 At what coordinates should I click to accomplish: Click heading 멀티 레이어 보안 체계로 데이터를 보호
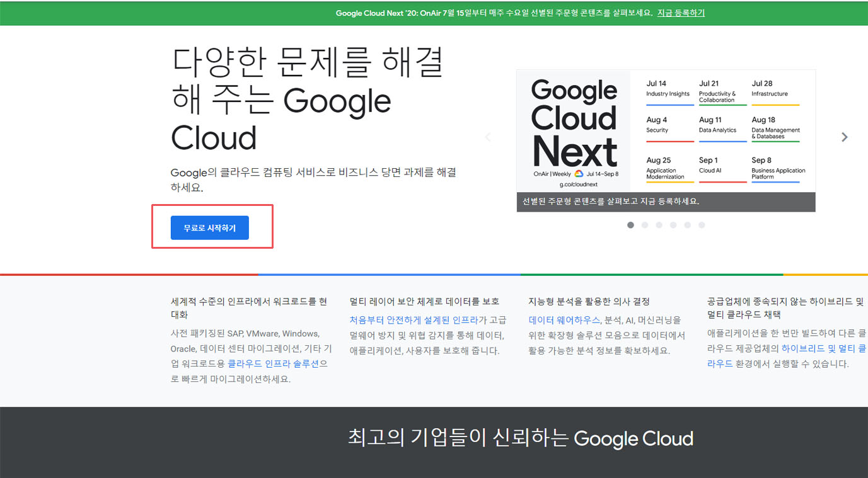tap(424, 302)
